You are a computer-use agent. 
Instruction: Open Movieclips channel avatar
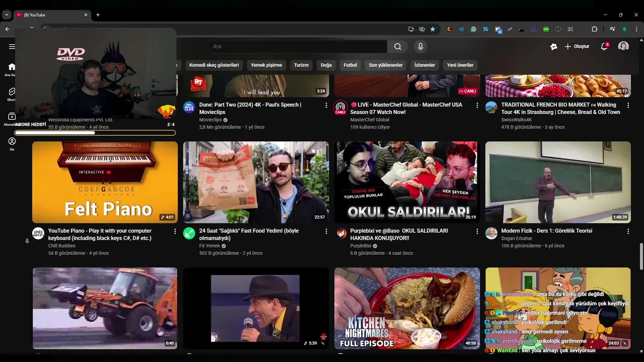pyautogui.click(x=189, y=107)
